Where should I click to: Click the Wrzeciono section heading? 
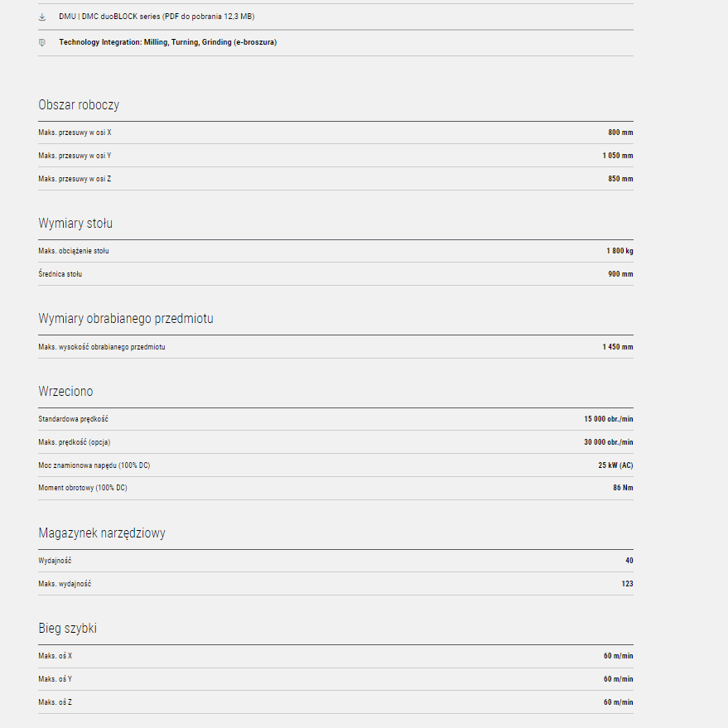pos(65,392)
